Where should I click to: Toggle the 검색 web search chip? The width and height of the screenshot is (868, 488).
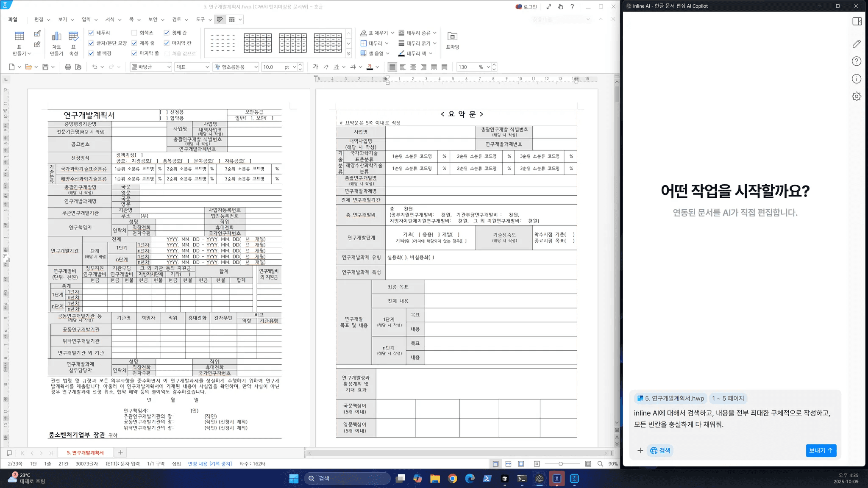(x=660, y=451)
